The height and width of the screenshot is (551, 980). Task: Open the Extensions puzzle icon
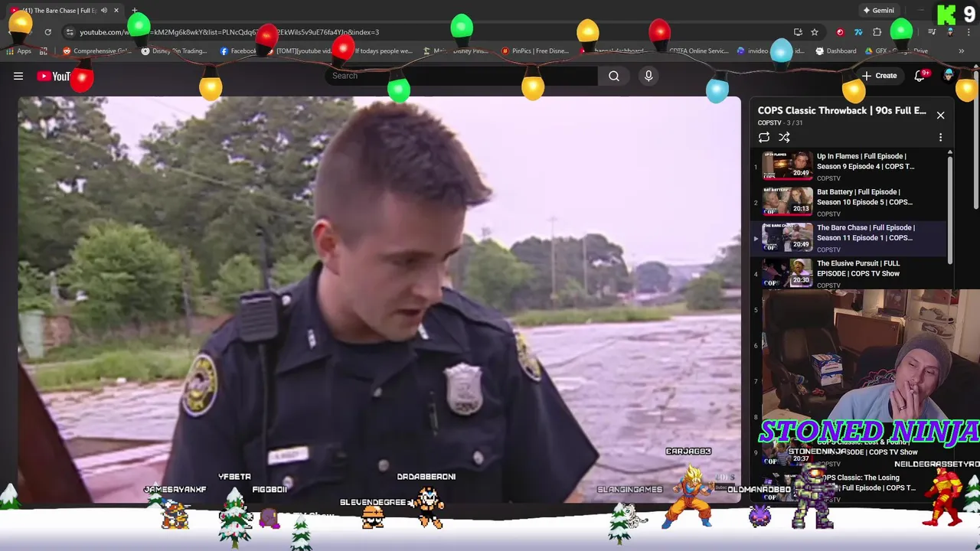coord(877,32)
